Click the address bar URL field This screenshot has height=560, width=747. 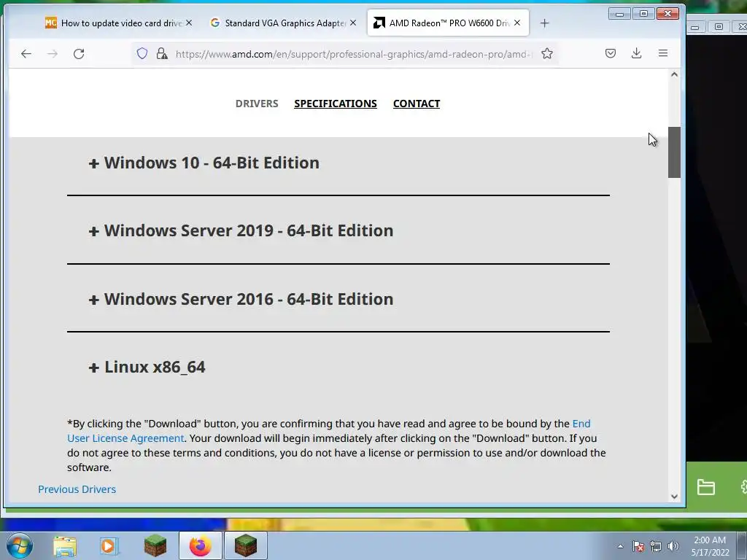[x=352, y=54]
